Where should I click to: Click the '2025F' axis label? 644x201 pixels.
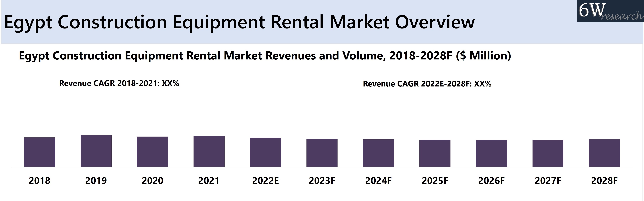coord(435,181)
